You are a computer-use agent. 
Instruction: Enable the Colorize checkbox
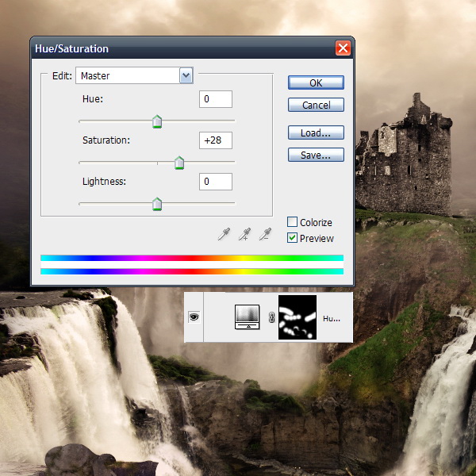292,223
